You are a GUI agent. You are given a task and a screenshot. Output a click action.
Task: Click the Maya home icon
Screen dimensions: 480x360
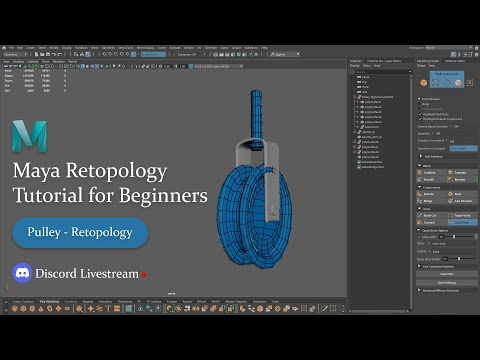point(4,48)
